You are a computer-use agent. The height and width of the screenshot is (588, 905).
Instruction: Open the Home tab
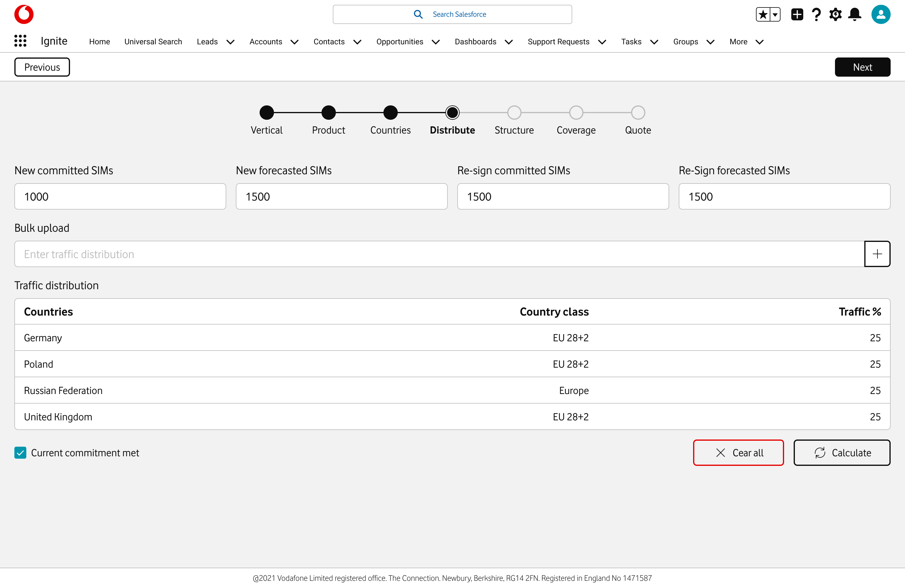(x=100, y=42)
